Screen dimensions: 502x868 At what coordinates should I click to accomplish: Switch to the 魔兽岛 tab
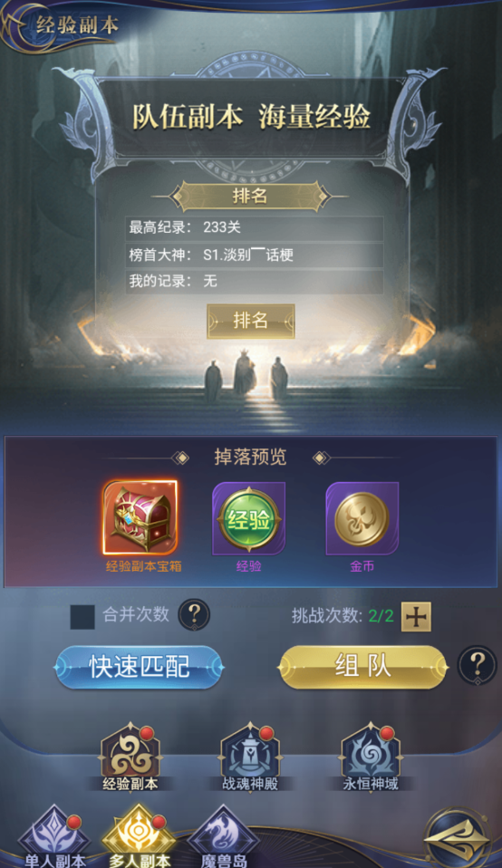click(223, 837)
